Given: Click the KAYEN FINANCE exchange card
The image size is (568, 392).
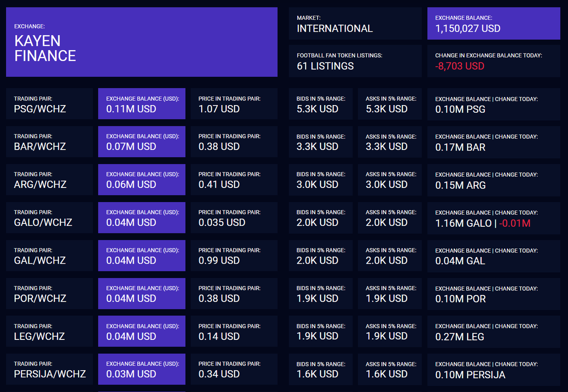Looking at the screenshot, I should coord(142,42).
